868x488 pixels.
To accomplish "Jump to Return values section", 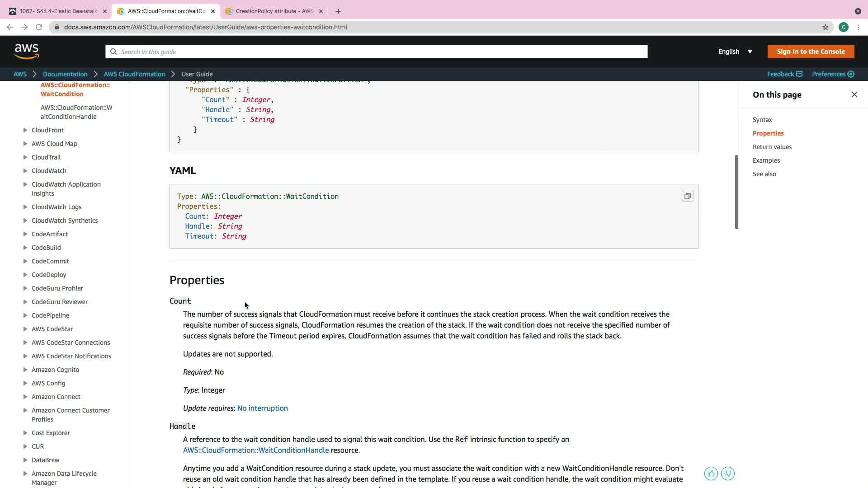I will (772, 147).
